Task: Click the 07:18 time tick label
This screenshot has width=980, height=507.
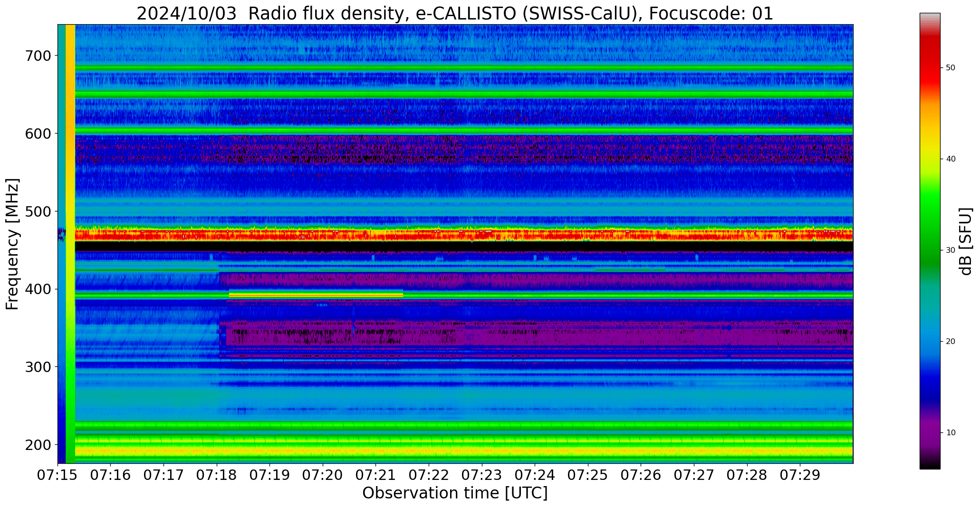Action: click(217, 475)
